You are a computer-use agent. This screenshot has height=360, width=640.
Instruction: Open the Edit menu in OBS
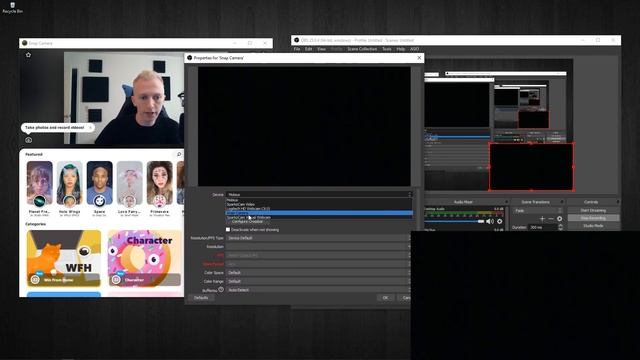[309, 49]
